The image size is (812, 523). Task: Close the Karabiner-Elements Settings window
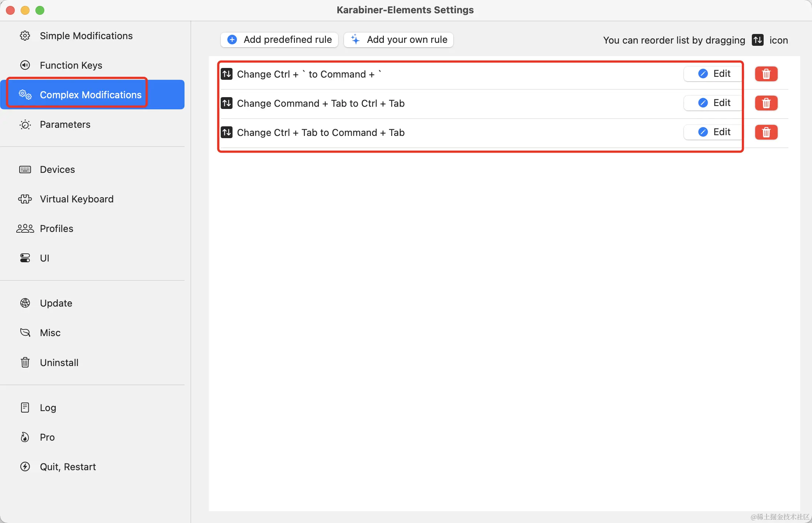pos(10,10)
